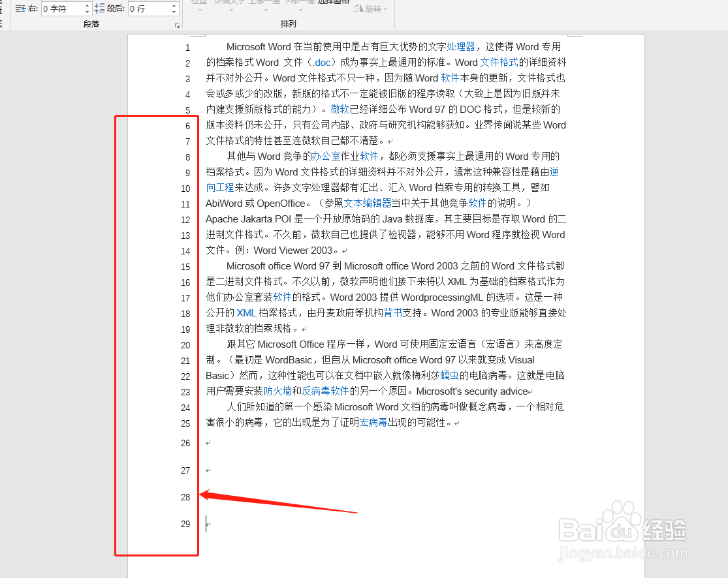
Task: Click the text "WordprocessingML" on line 17
Action: [442, 297]
